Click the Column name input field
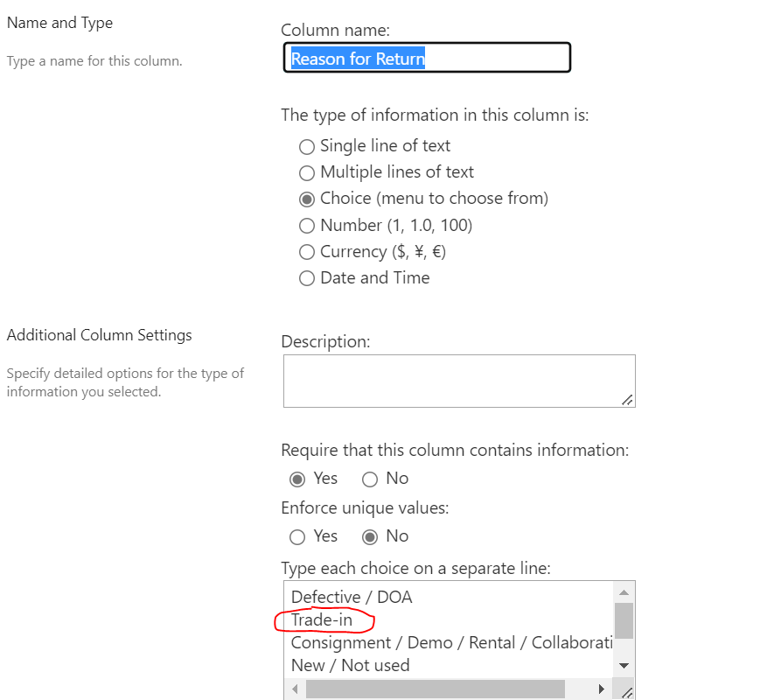 [x=427, y=58]
